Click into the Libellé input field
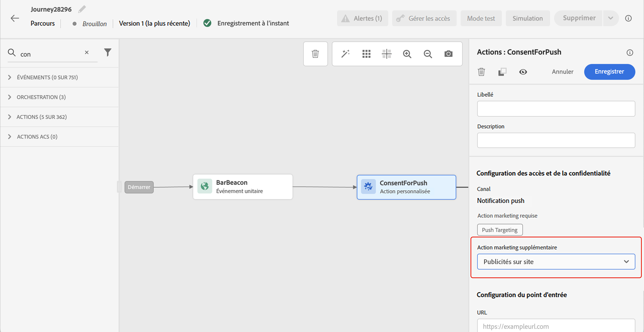644x332 pixels. coord(556,109)
